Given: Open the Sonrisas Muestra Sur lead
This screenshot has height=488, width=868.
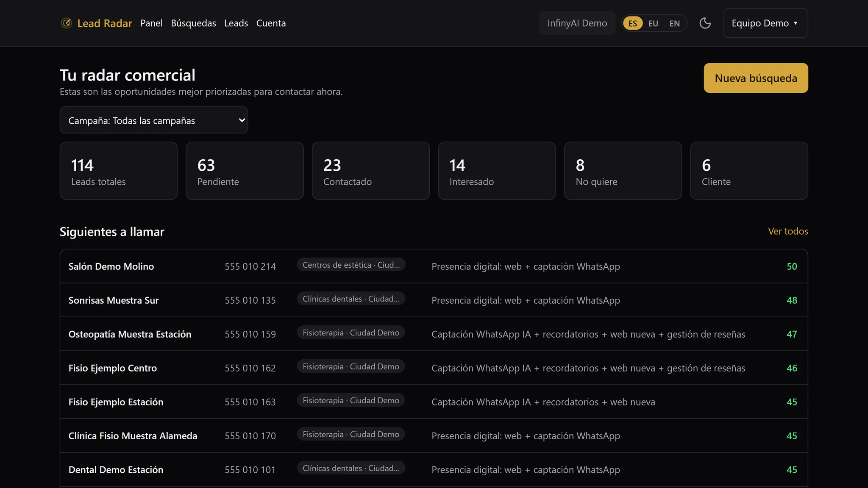Looking at the screenshot, I should pos(434,300).
